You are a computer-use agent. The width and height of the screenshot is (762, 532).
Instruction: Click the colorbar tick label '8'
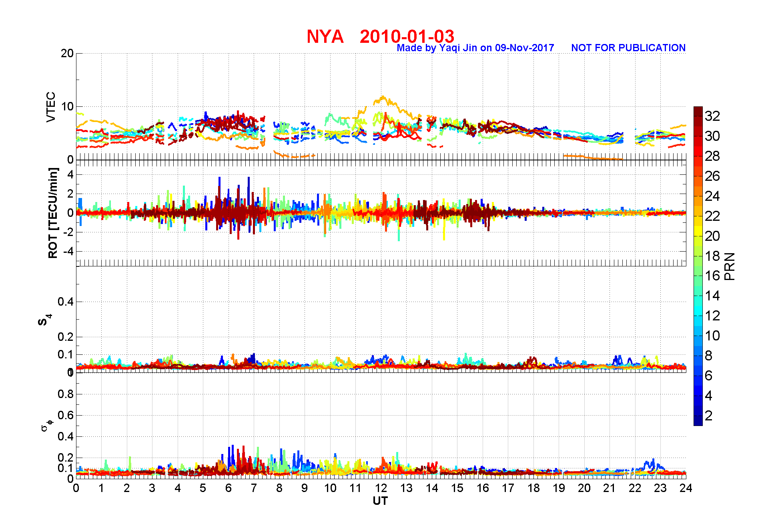point(709,356)
